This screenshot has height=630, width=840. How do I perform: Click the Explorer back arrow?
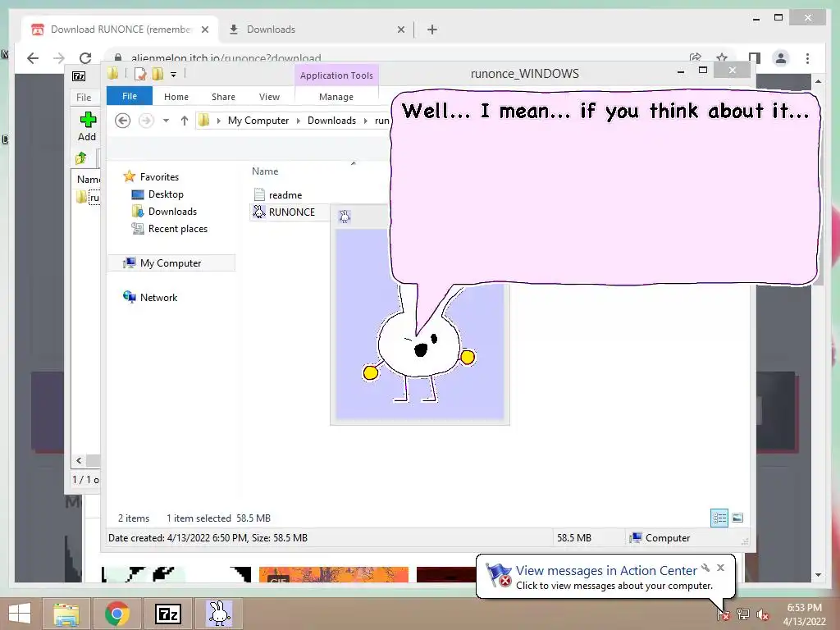(x=123, y=121)
